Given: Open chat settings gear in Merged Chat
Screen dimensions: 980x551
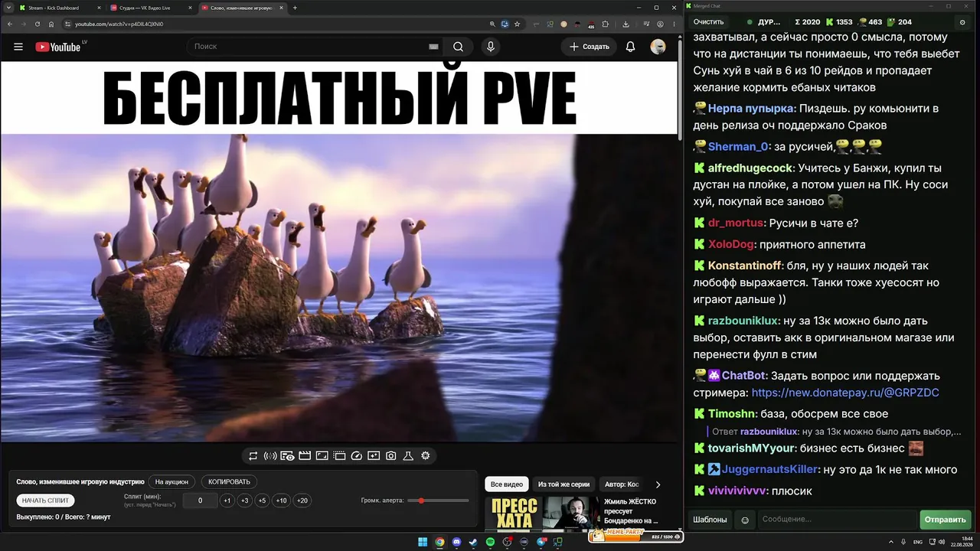Looking at the screenshot, I should tap(962, 22).
